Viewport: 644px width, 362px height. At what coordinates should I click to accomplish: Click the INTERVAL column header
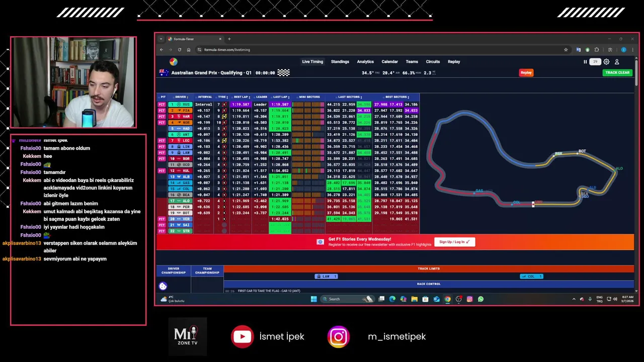coord(205,97)
